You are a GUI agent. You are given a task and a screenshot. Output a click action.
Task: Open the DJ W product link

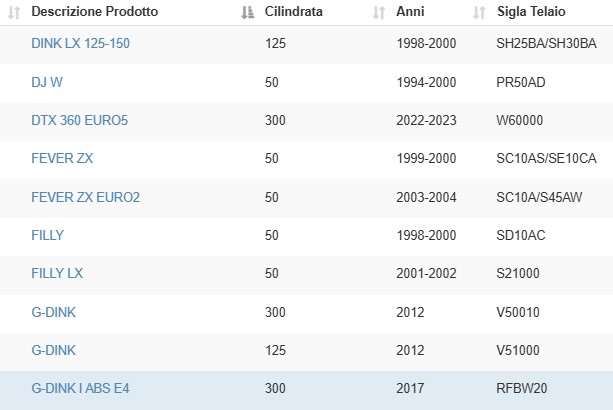pos(47,82)
